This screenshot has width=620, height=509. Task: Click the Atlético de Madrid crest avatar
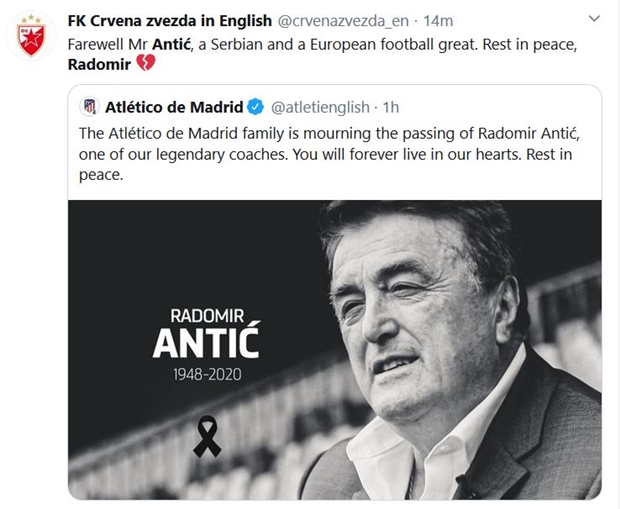tap(90, 106)
